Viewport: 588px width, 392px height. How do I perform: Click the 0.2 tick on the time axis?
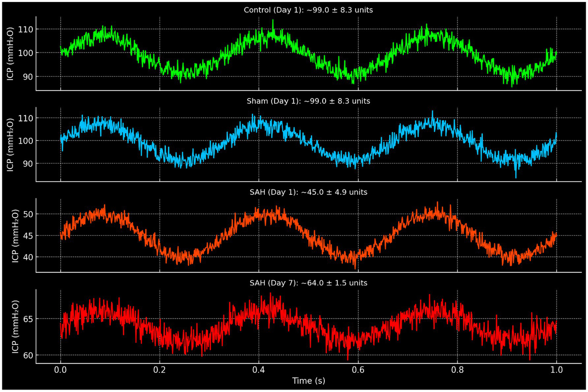[159, 370]
